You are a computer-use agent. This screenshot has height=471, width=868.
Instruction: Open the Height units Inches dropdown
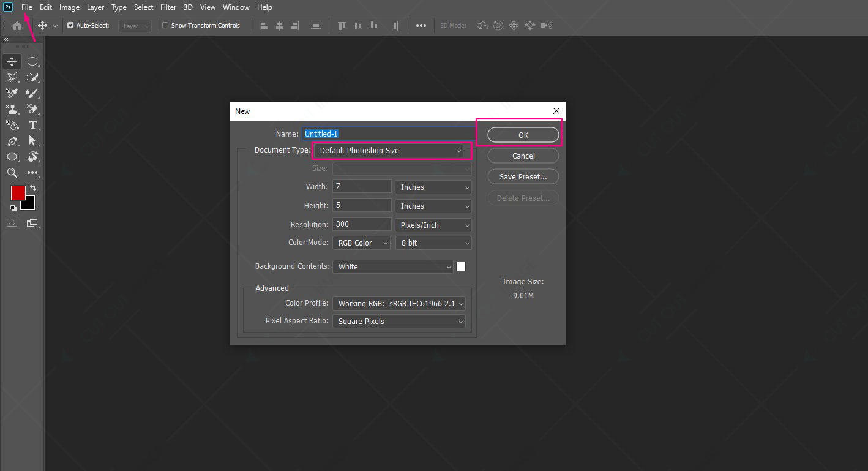point(433,206)
